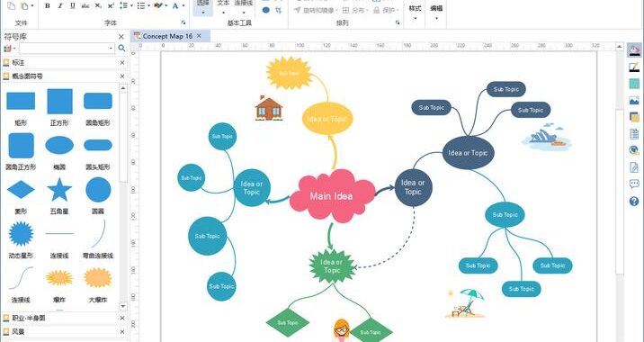
Task: Click the 文本 text tool button
Action: [223, 7]
